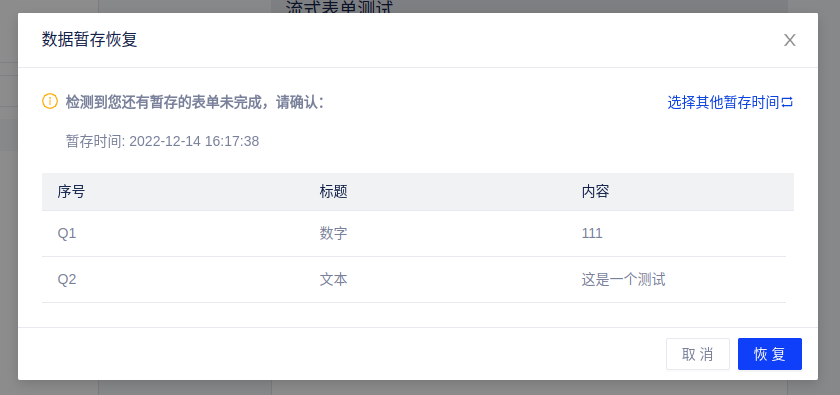Click the 序号 column header
The image size is (840, 395).
click(71, 192)
